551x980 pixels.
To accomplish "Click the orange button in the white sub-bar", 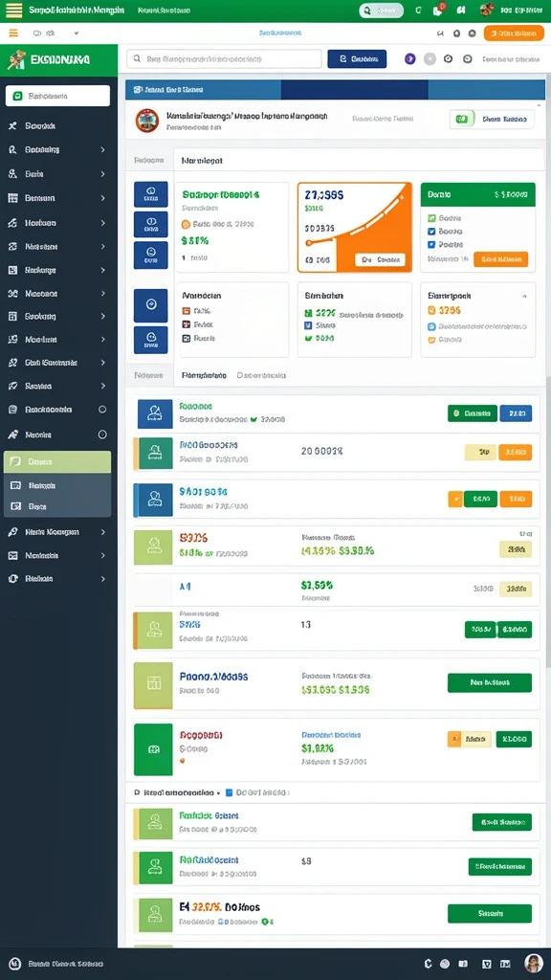I will point(514,33).
